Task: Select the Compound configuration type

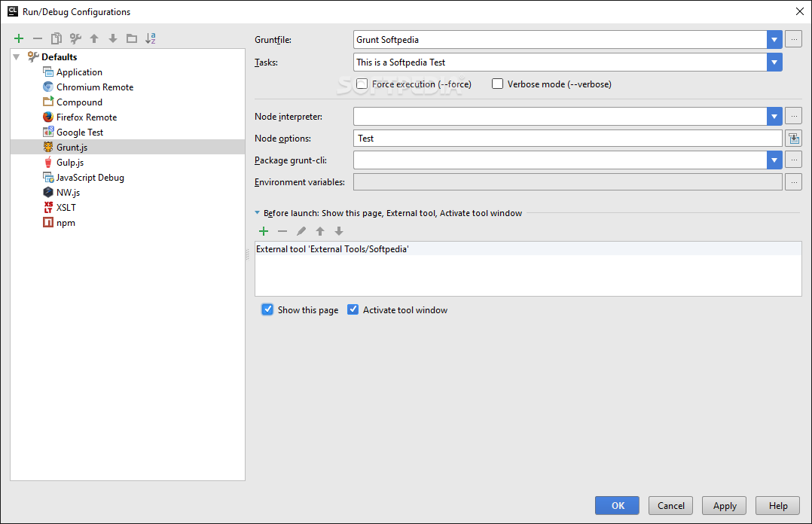Action: coord(79,102)
